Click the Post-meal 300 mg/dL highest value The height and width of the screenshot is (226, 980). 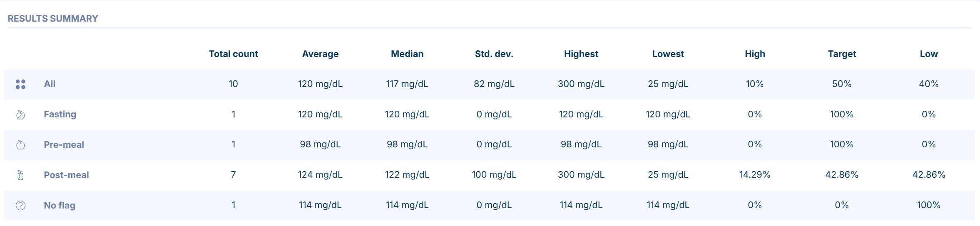tap(581, 175)
